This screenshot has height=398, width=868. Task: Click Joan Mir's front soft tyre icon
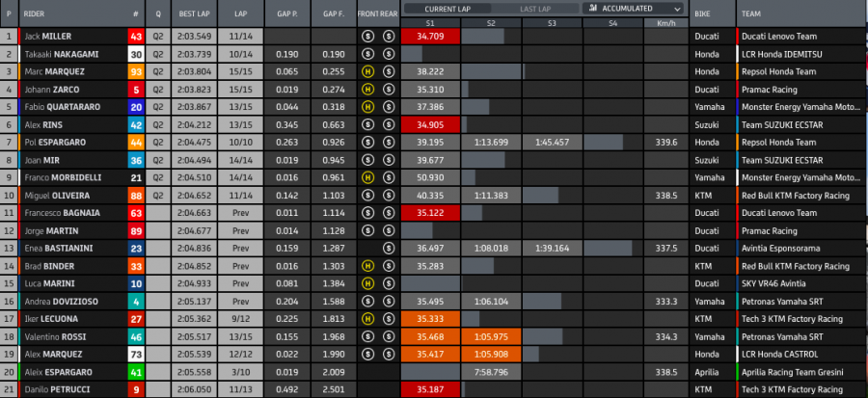pyautogui.click(x=366, y=160)
